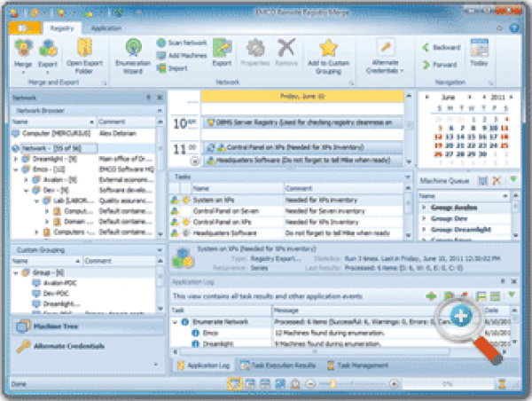The width and height of the screenshot is (532, 401).
Task: Open the Headquarters Software appointment
Action: coord(302,161)
